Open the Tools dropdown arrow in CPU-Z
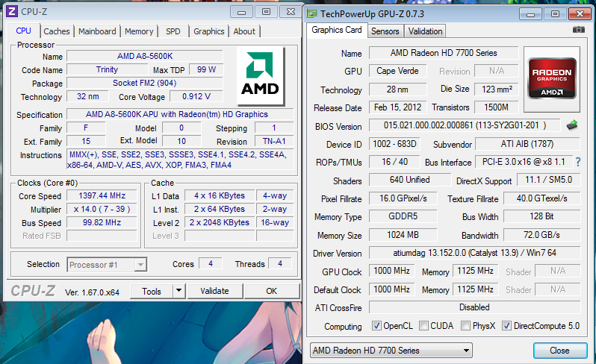596x364 pixels. [179, 291]
